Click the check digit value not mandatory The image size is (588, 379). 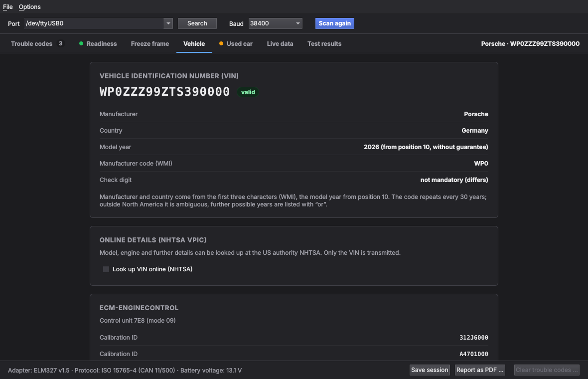coord(454,180)
